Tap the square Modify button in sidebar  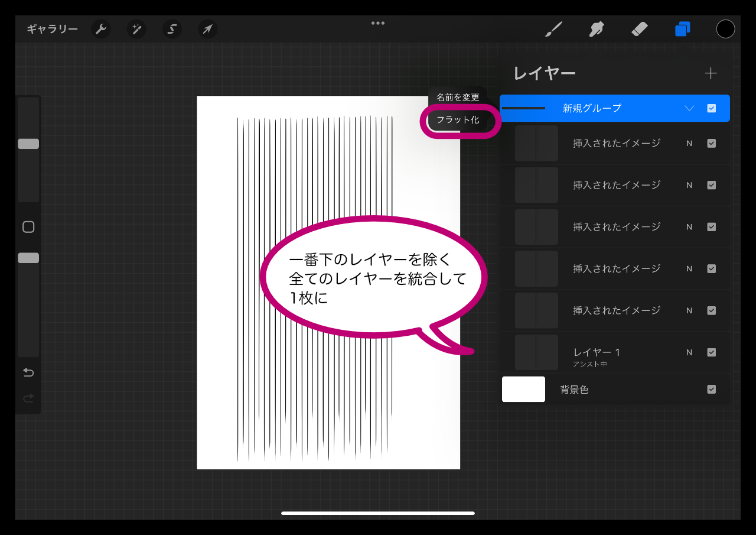[x=28, y=227]
